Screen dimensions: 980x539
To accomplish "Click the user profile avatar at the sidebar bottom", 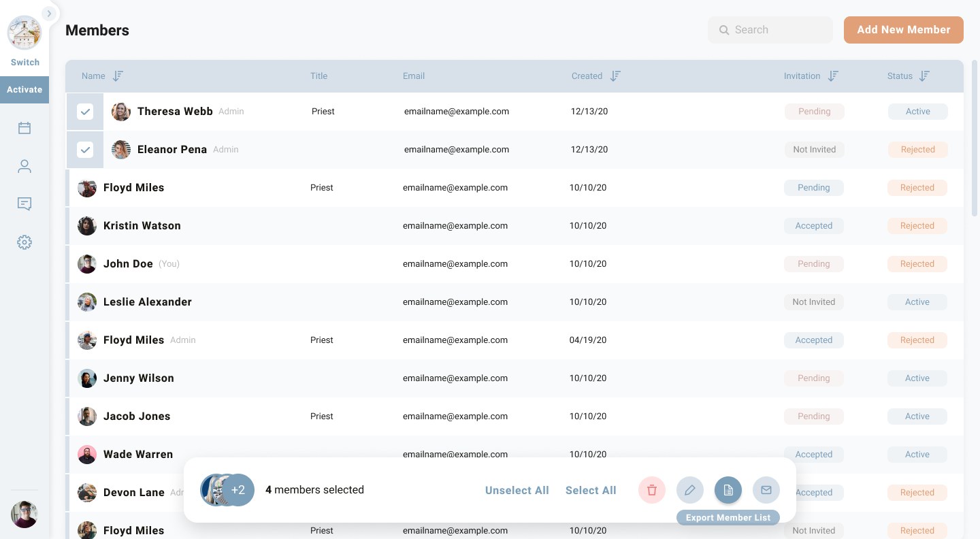I will [x=24, y=514].
